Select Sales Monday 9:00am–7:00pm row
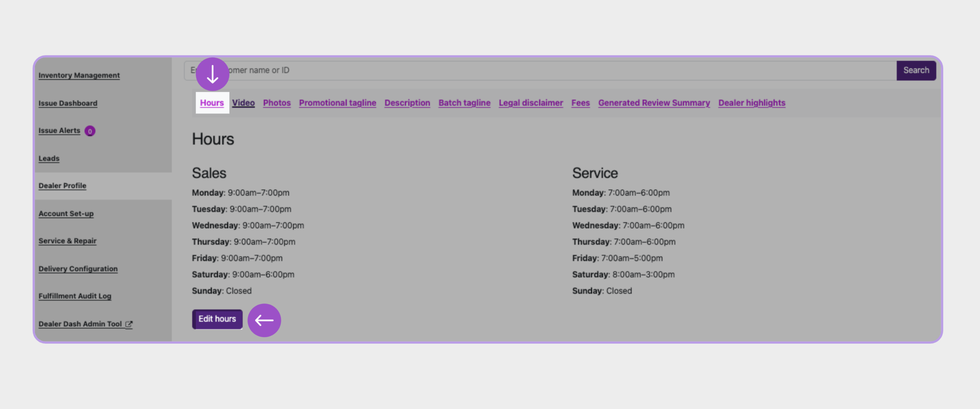This screenshot has height=409, width=980. pyautogui.click(x=240, y=193)
